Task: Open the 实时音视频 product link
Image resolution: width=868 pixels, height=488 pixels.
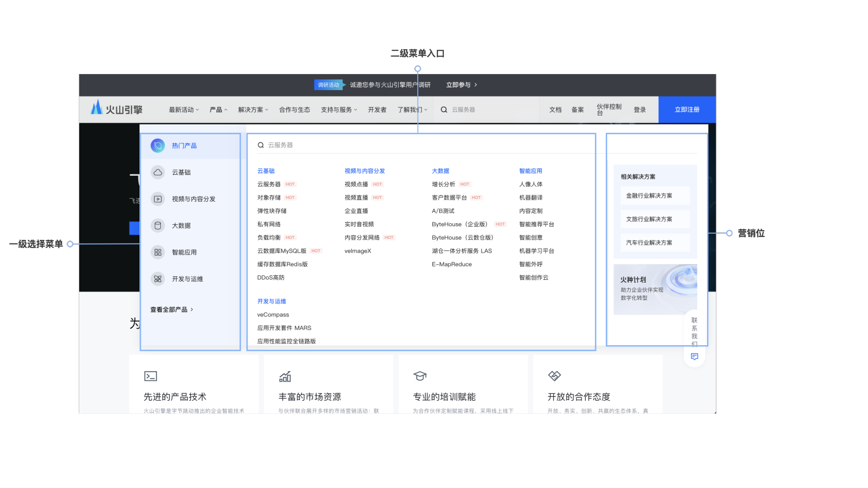Action: [x=359, y=224]
